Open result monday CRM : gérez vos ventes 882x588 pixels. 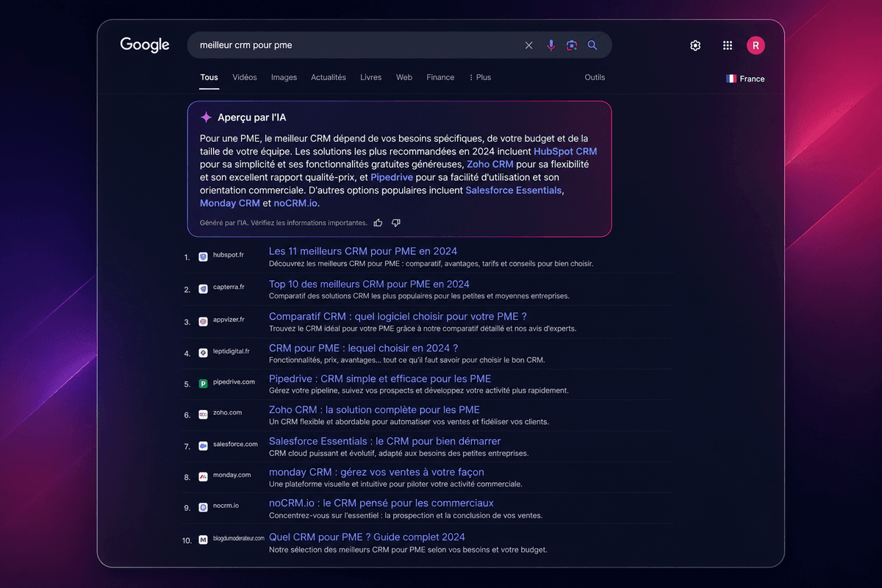click(x=376, y=472)
